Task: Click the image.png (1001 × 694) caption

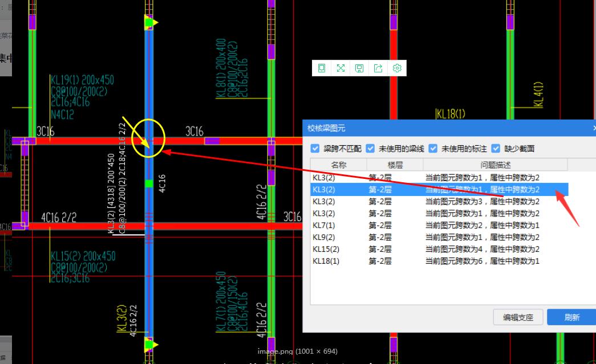Action: coord(298,351)
